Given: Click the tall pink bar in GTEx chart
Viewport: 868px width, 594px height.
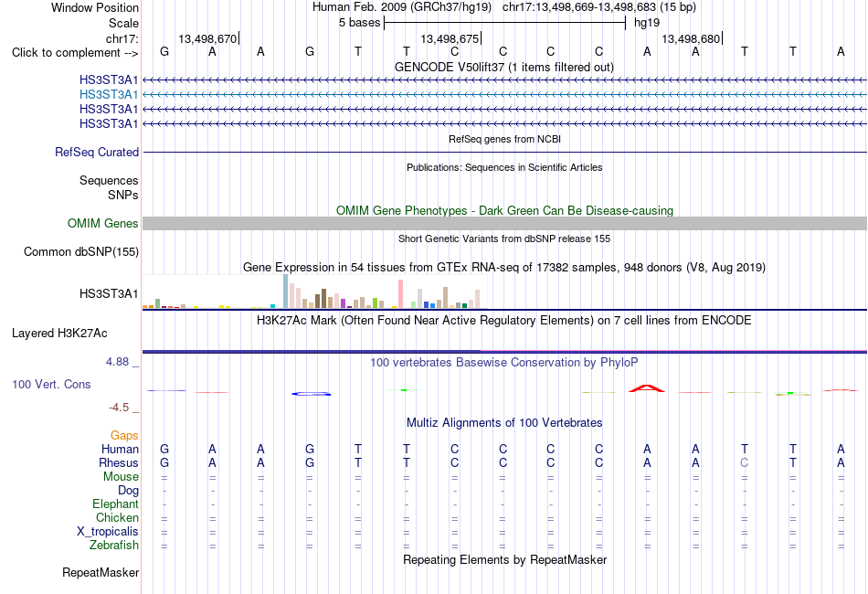Looking at the screenshot, I should pos(400,293).
